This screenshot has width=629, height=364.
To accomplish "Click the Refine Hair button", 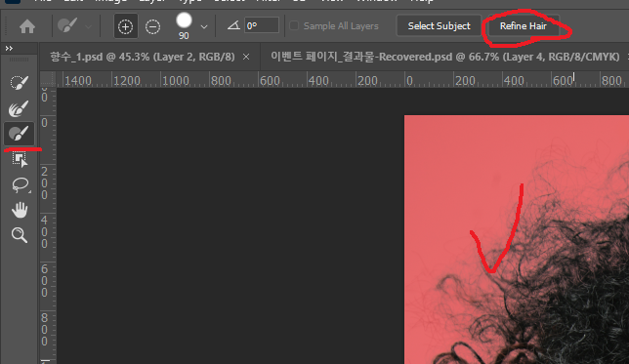I will click(x=523, y=26).
